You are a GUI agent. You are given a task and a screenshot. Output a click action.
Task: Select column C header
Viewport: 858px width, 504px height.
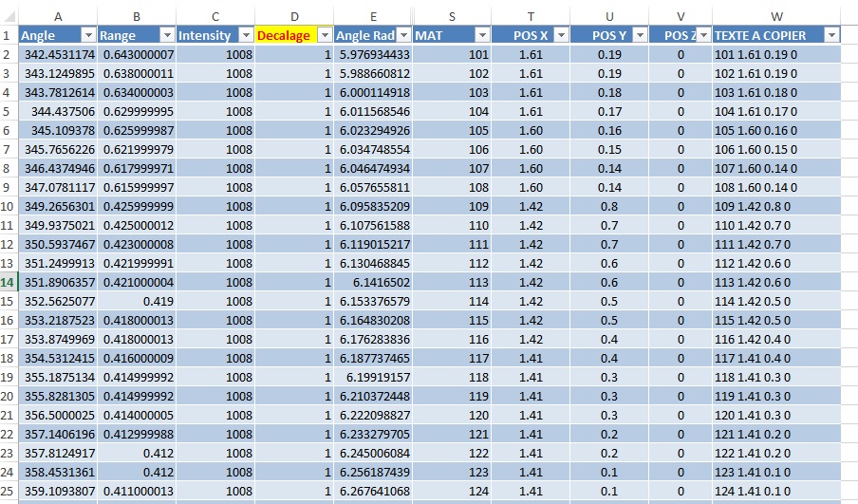click(x=215, y=16)
